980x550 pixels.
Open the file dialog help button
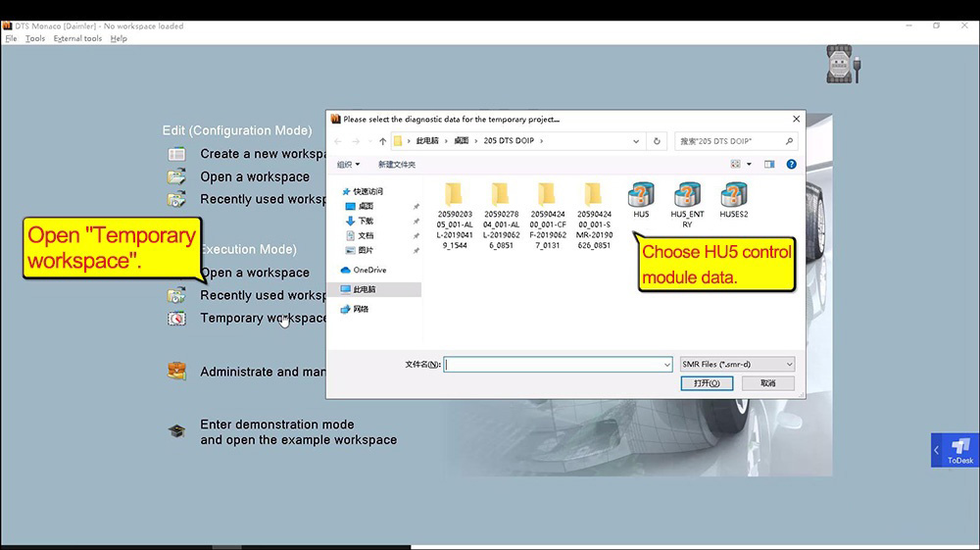(791, 165)
